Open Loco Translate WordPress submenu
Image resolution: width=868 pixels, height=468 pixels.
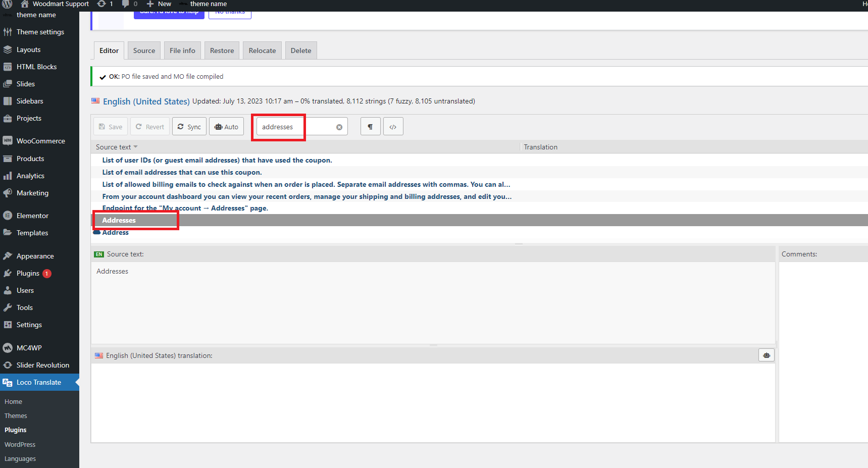pos(20,445)
